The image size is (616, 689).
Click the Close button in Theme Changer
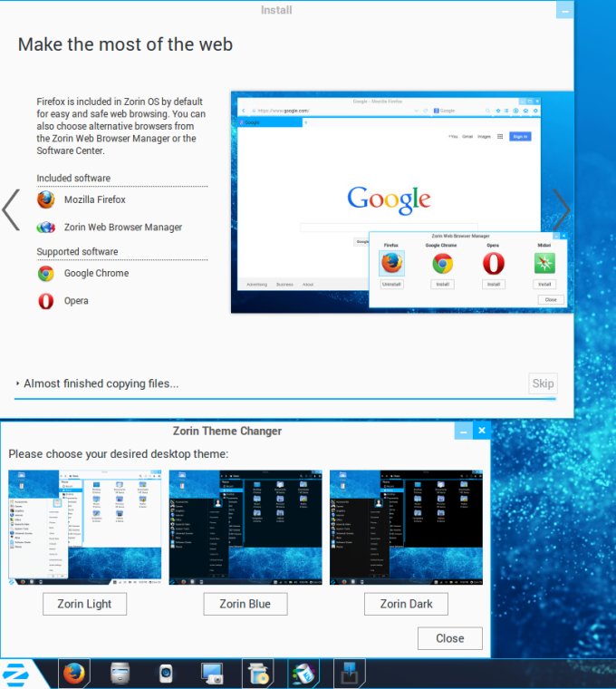450,638
